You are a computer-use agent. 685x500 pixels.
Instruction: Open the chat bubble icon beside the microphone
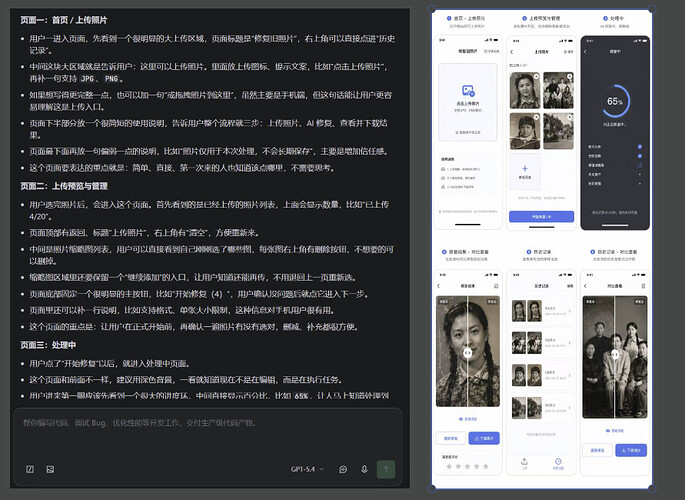pos(343,469)
